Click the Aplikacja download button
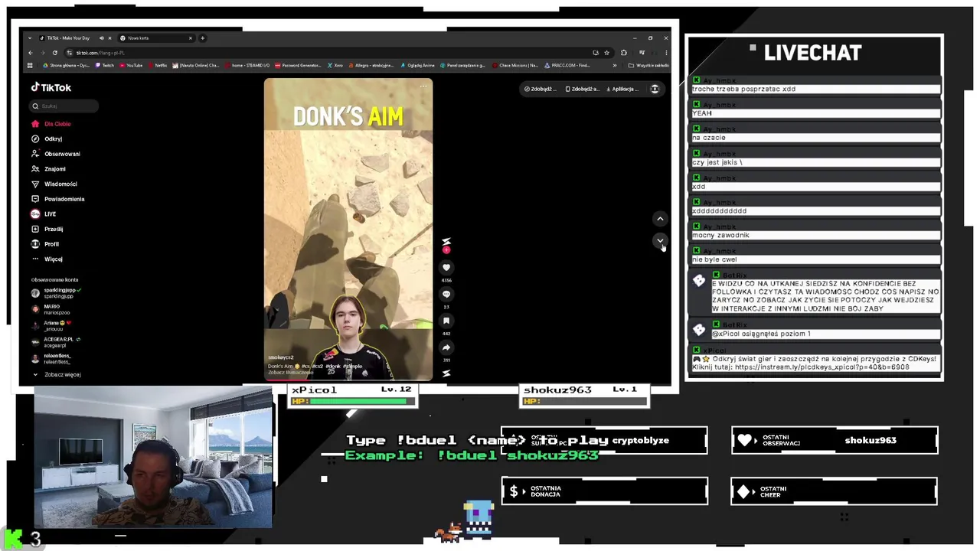980x551 pixels. click(x=622, y=89)
